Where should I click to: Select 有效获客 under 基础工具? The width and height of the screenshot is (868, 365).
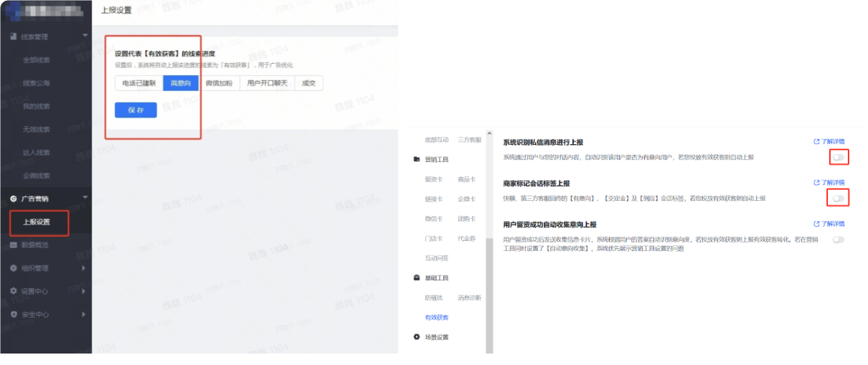point(437,317)
